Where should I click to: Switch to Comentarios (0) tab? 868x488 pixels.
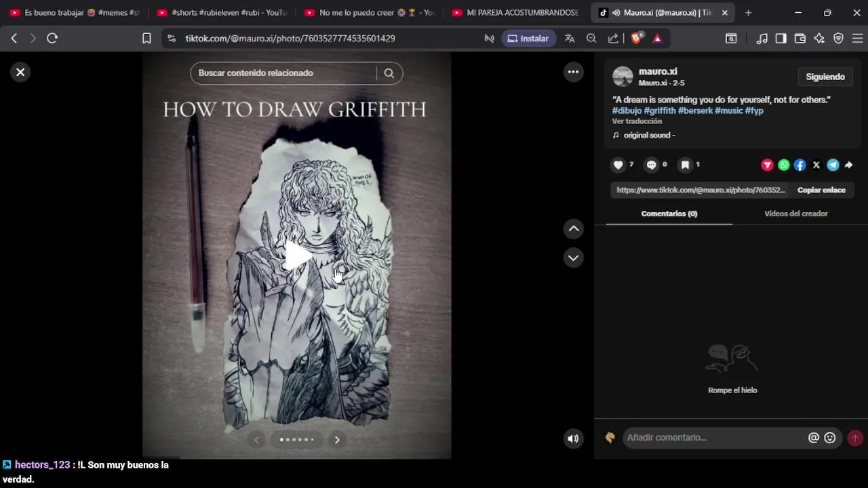click(x=669, y=213)
